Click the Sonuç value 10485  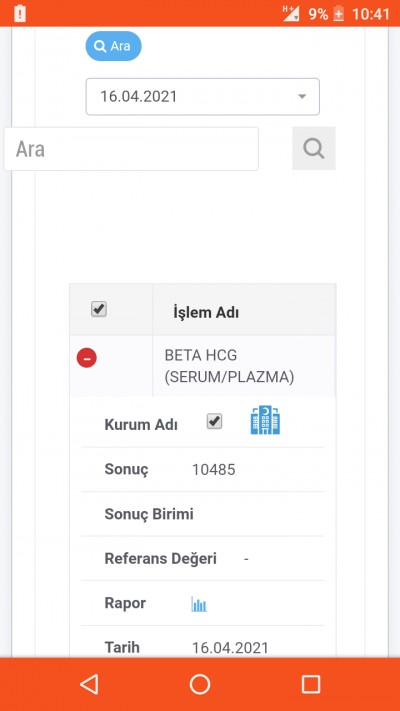point(214,470)
